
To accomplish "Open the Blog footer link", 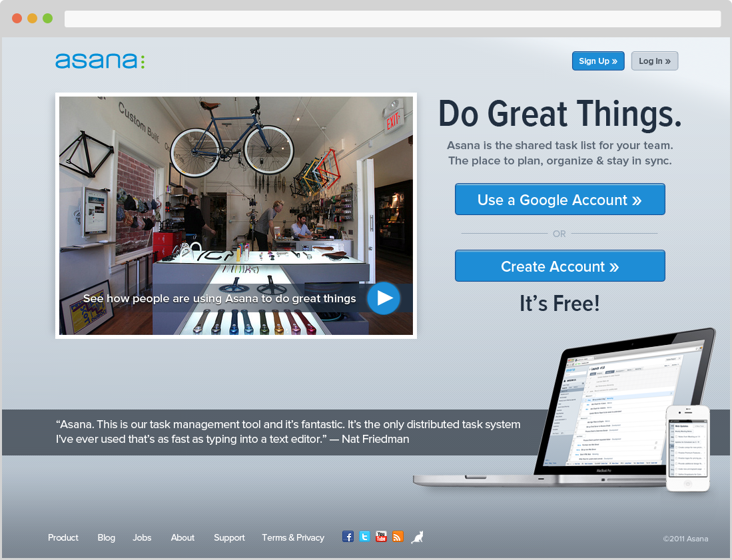I will pyautogui.click(x=107, y=537).
